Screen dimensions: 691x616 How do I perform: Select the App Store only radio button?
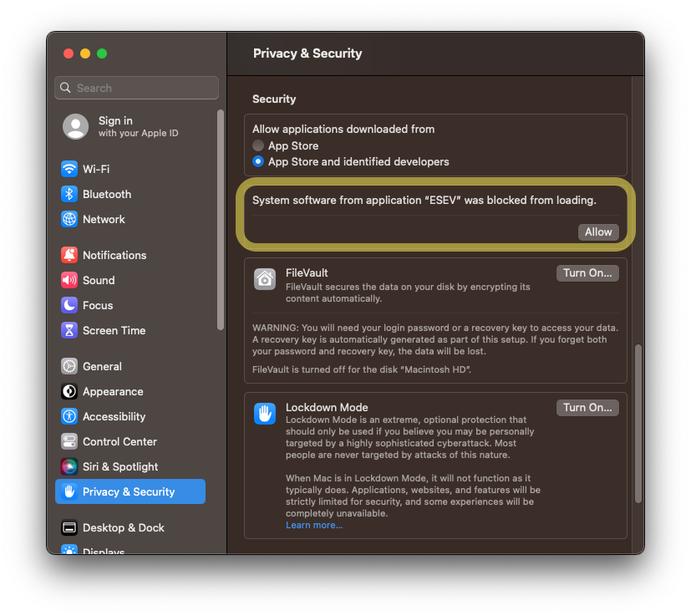pos(258,145)
